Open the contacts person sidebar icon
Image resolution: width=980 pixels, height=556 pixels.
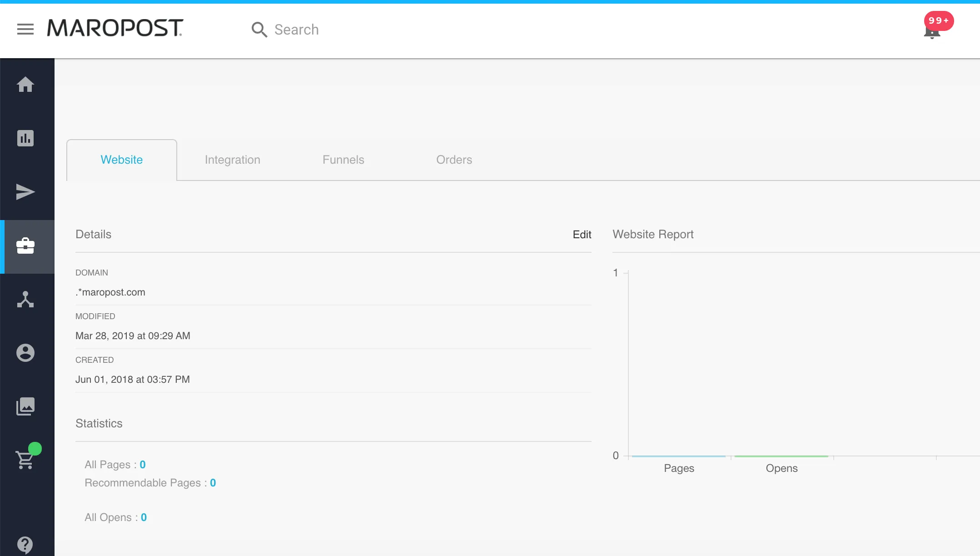(x=25, y=353)
